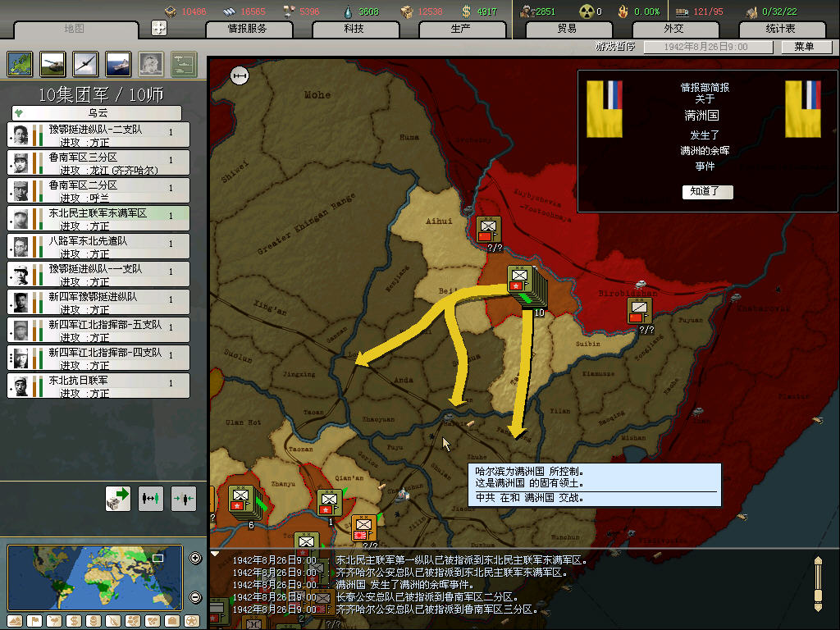840x630 pixels.
Task: Show land units with the tank icon
Action: [x=52, y=62]
